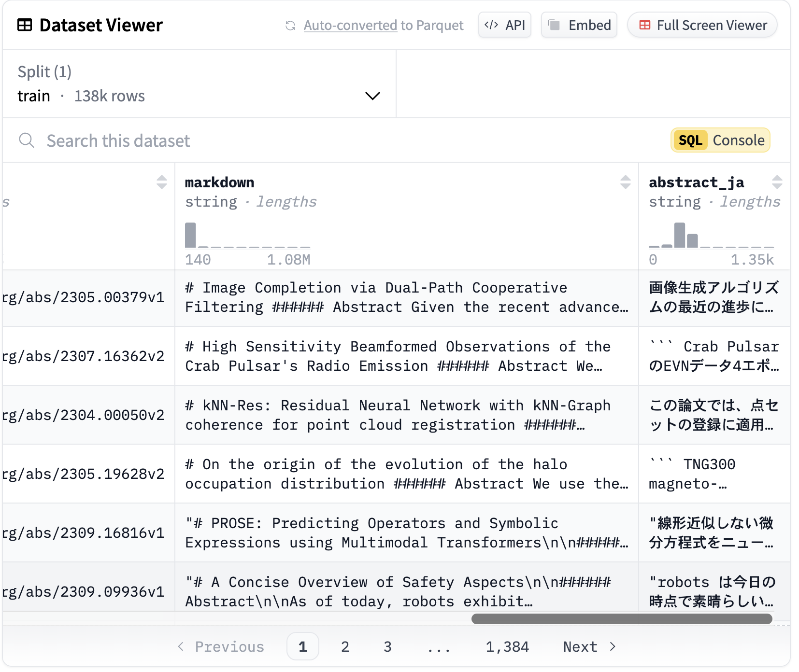Sort the leftmost partially visible column

pos(162,182)
